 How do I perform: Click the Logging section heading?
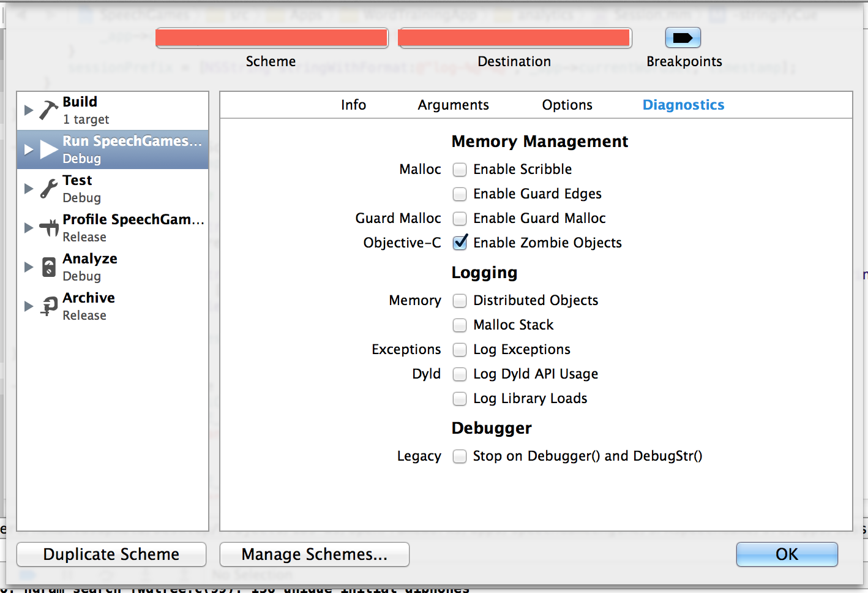[484, 273]
